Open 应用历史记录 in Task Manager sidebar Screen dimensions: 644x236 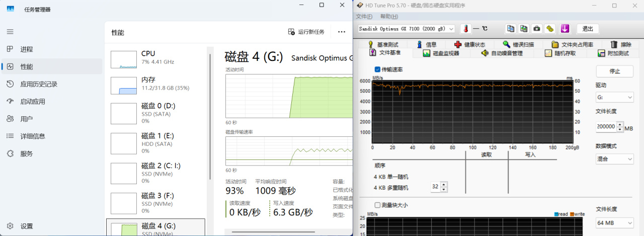(52, 84)
